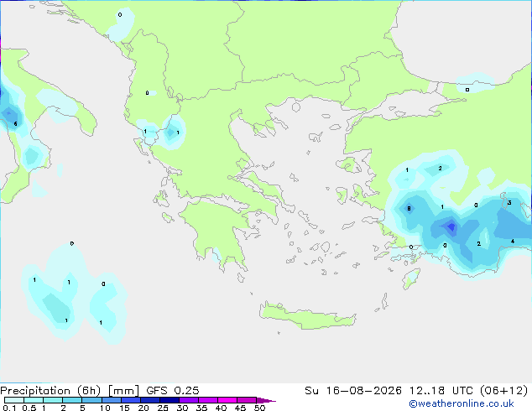Click the legend scale label "45"
Screen dimensions: 532x411
[x=240, y=408]
